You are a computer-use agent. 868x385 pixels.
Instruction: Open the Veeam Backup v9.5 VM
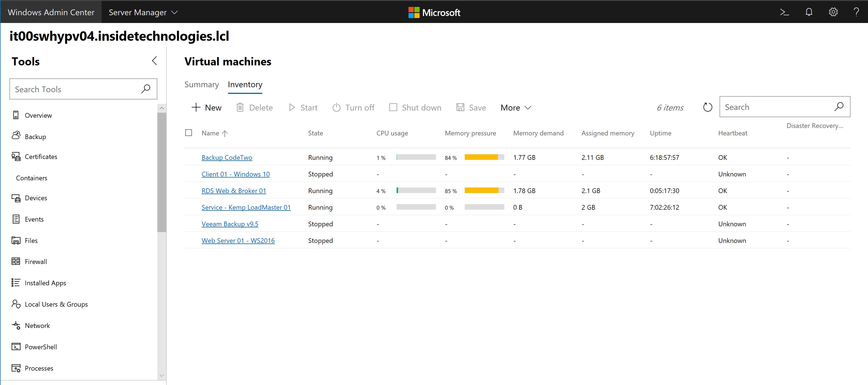click(230, 224)
